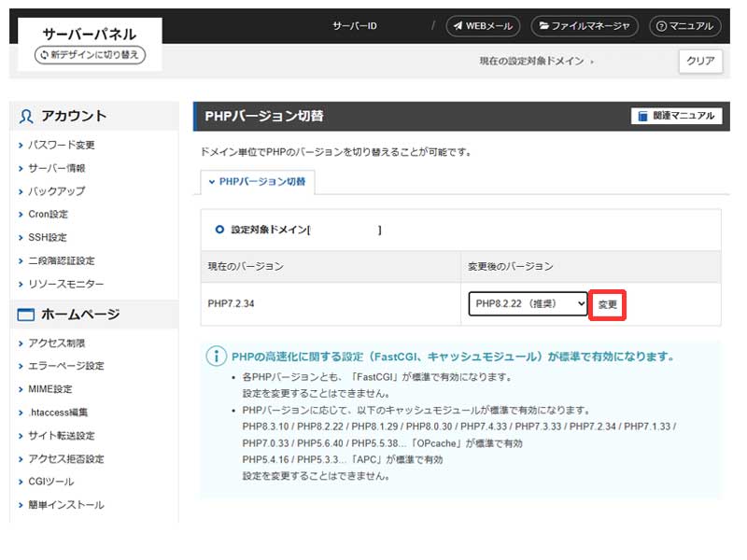Open エラーページ設定 in sidebar
The width and height of the screenshot is (747, 560).
pyautogui.click(x=65, y=366)
